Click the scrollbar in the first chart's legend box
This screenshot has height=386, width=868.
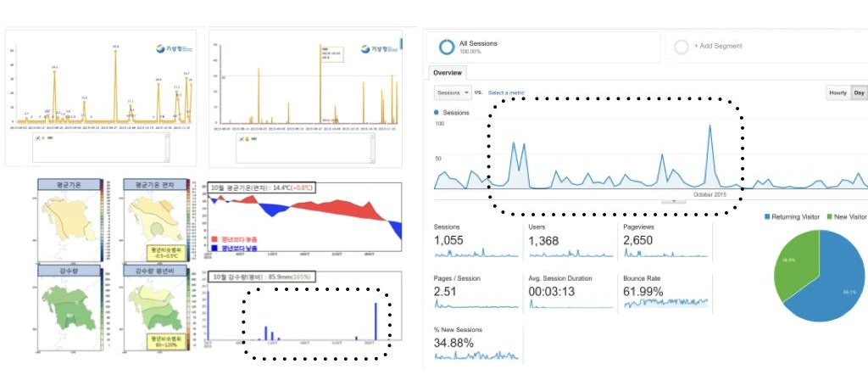tap(167, 148)
